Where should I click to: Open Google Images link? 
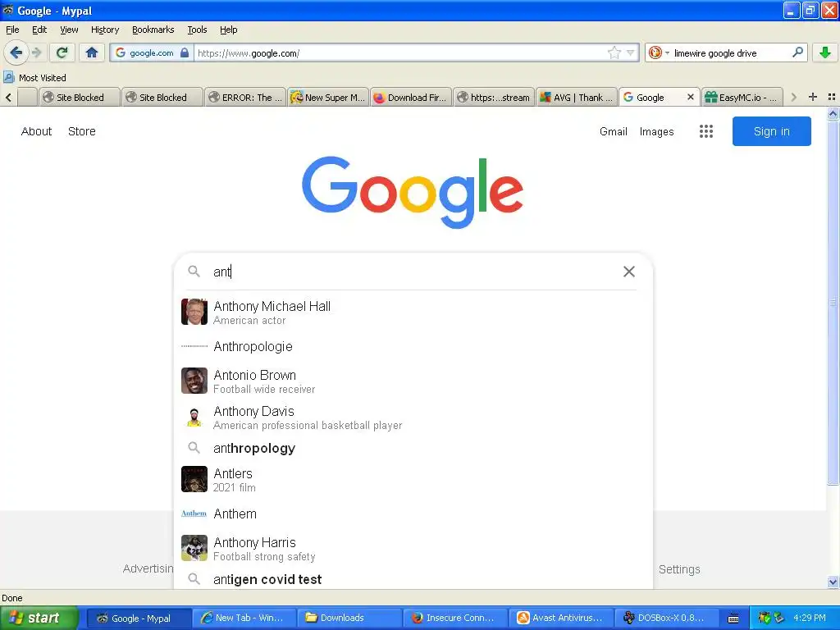click(656, 131)
